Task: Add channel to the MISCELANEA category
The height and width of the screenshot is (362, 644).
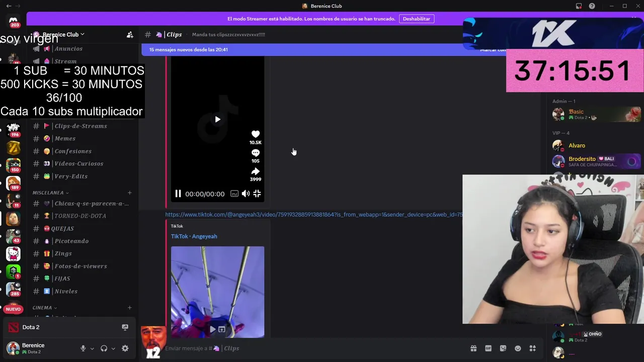Action: click(x=129, y=193)
